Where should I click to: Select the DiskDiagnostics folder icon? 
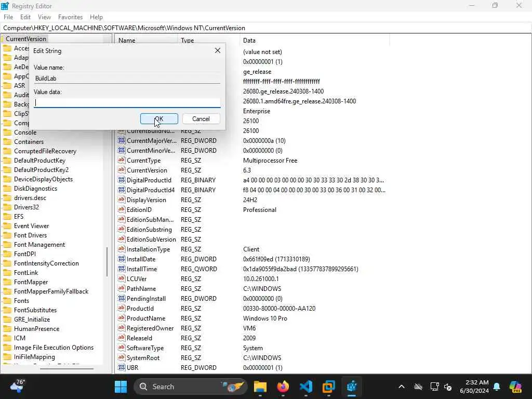[x=7, y=188]
